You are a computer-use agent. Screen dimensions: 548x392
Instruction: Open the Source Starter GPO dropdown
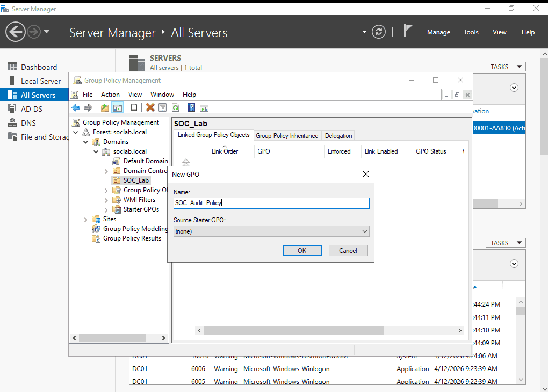click(x=271, y=231)
